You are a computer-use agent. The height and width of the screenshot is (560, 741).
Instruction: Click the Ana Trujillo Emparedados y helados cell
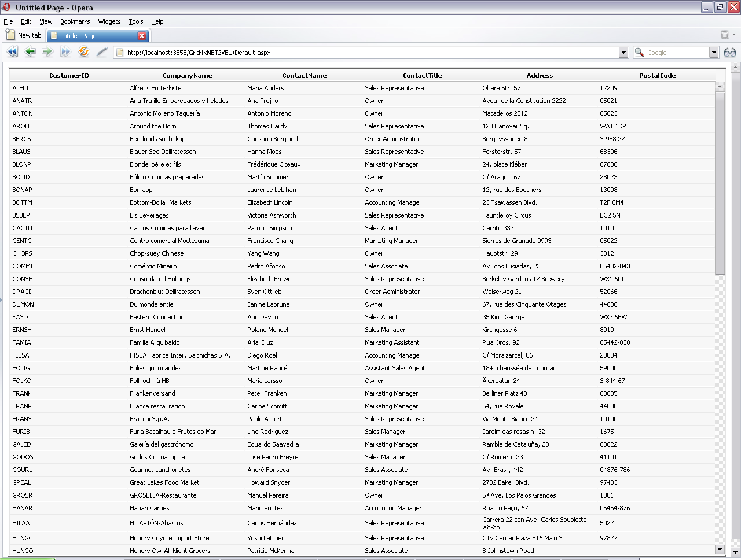point(179,101)
